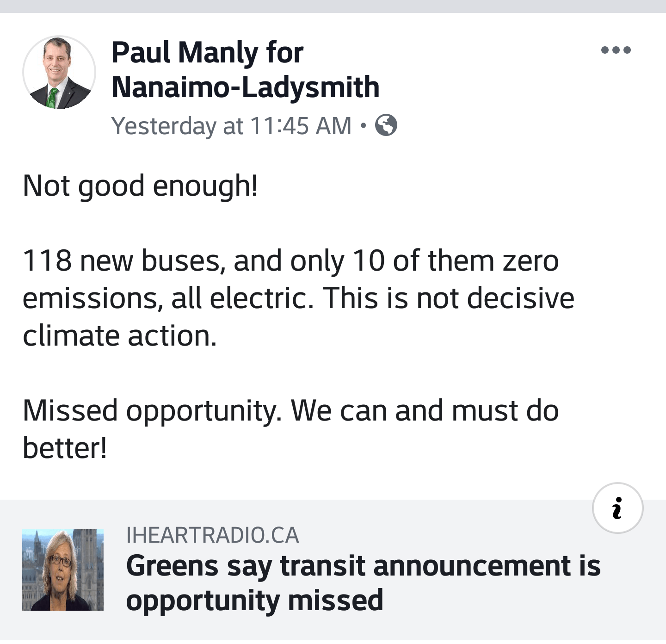Open the article preview thumbnail image
The width and height of the screenshot is (666, 644).
tap(63, 570)
